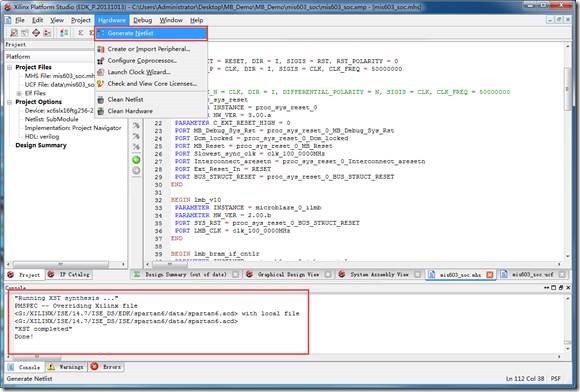This screenshot has height=392, width=580.
Task: Click the Clean Hardware icon
Action: pyautogui.click(x=100, y=111)
